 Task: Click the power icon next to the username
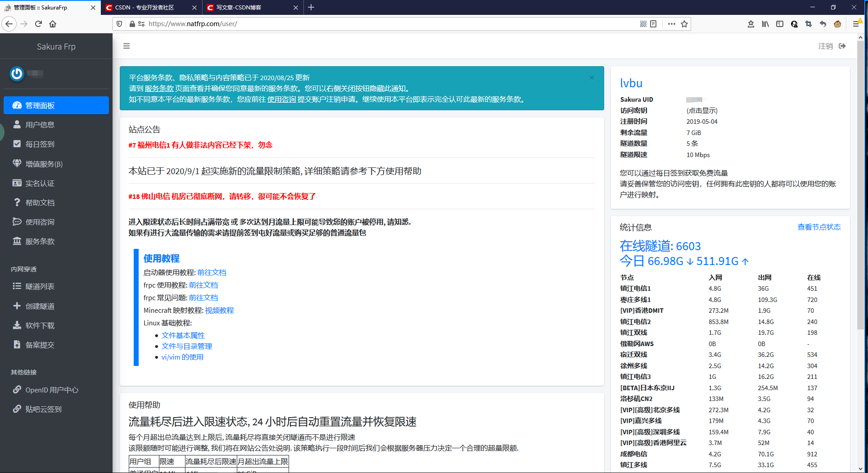(17, 74)
